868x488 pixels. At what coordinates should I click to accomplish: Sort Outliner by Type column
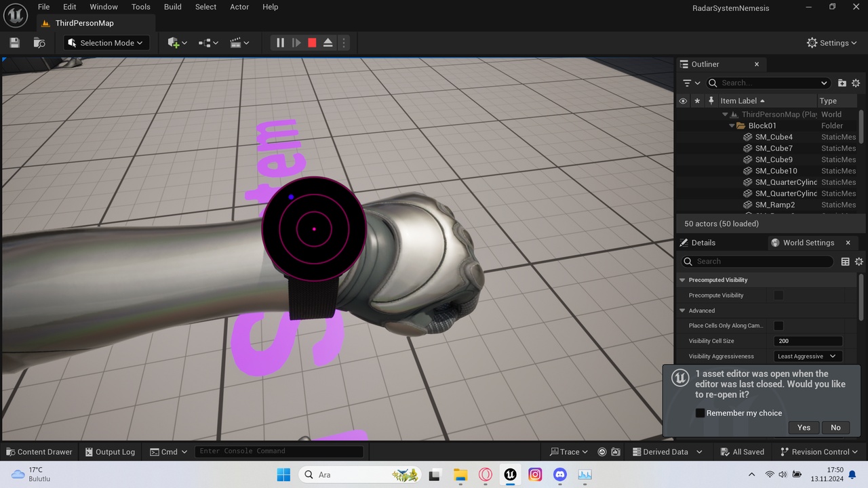(838, 100)
